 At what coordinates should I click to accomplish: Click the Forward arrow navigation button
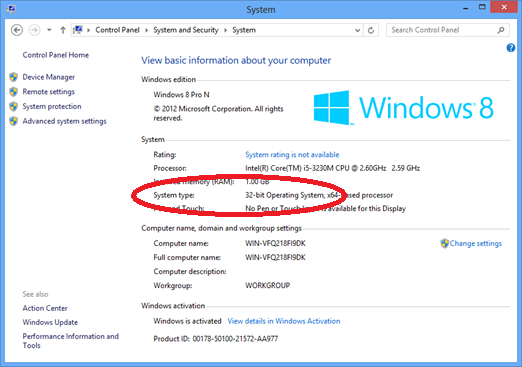(34, 30)
